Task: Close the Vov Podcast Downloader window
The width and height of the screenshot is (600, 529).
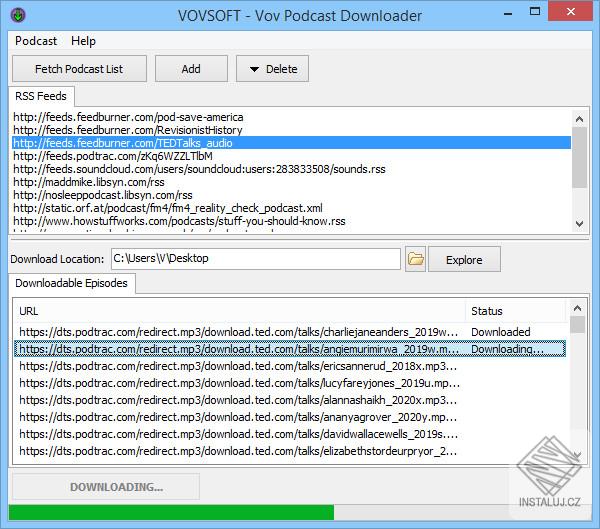Action: pos(571,11)
